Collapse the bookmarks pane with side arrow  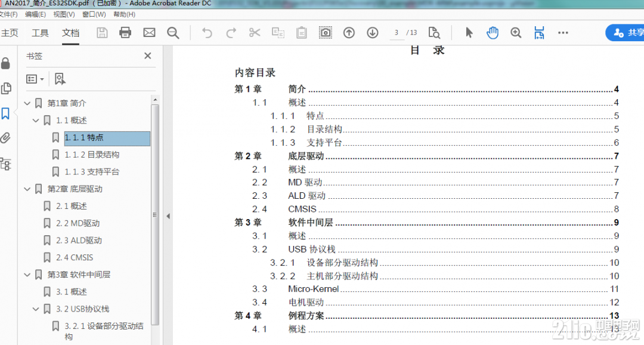pos(168,216)
